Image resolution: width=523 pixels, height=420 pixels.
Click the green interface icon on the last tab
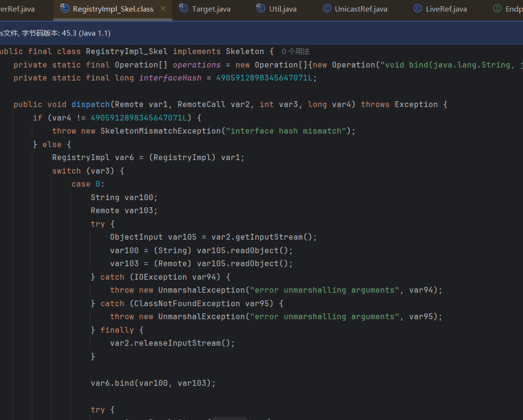pyautogui.click(x=497, y=9)
